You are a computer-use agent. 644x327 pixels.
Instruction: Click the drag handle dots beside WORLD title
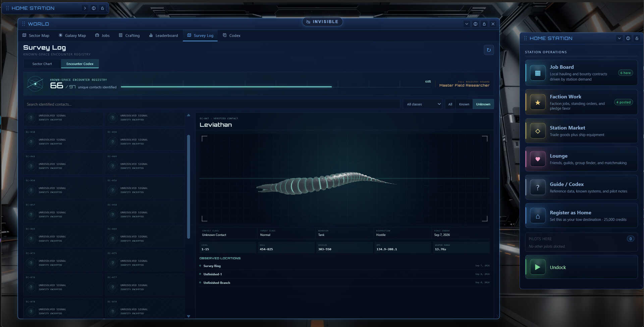click(23, 24)
